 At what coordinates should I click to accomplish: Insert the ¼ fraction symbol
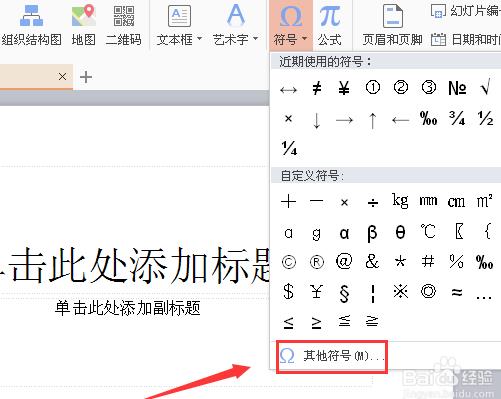coord(289,148)
